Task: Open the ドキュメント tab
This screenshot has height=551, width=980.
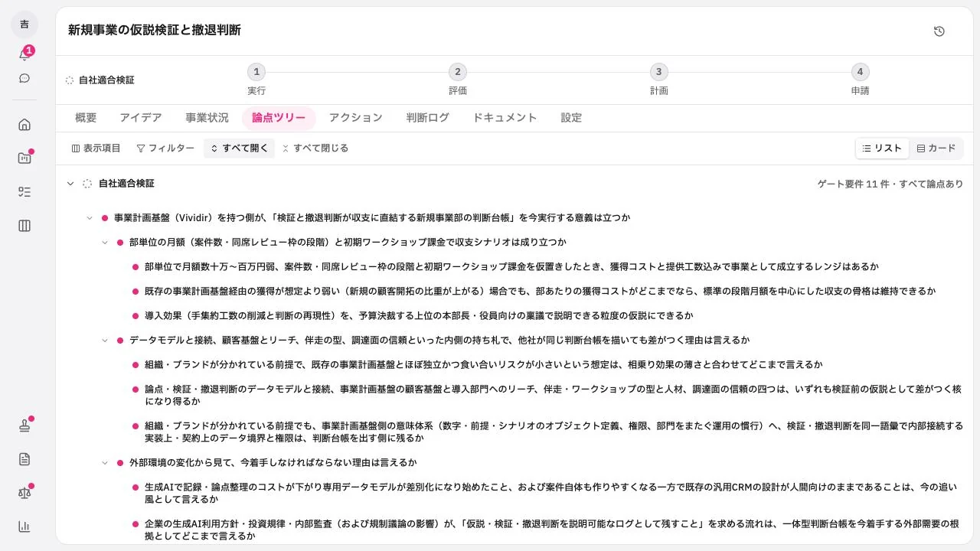Action: pos(505,118)
